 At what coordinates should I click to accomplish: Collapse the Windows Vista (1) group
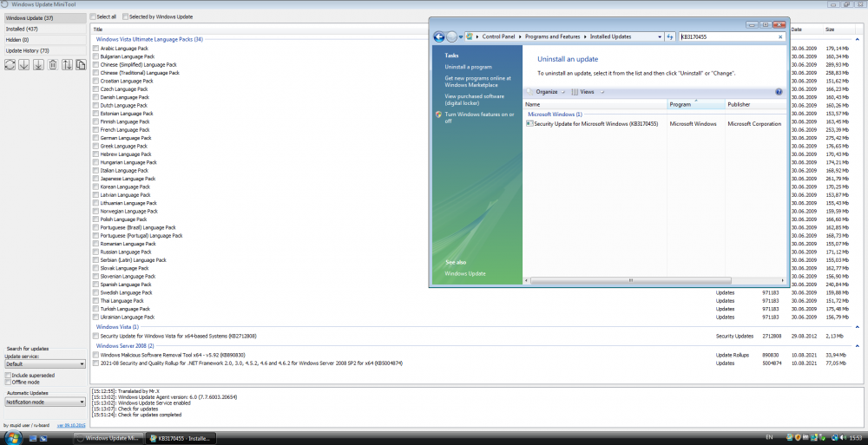(858, 327)
